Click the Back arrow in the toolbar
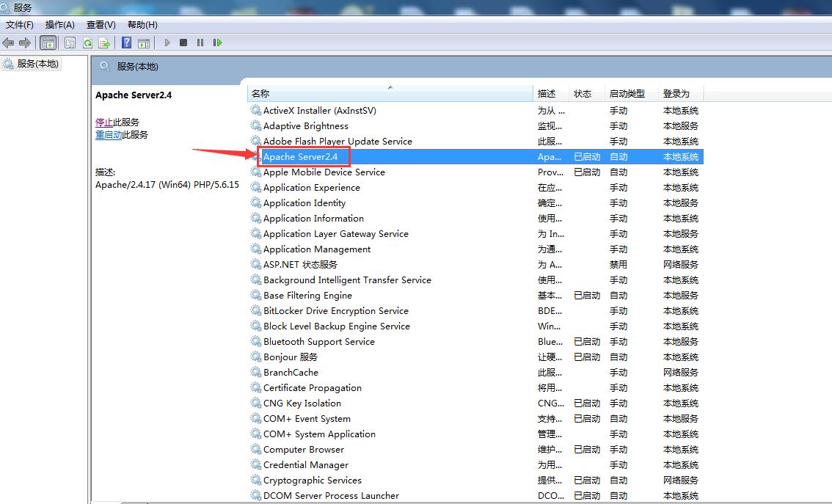Screen dimensions: 832x504 (x=8, y=43)
